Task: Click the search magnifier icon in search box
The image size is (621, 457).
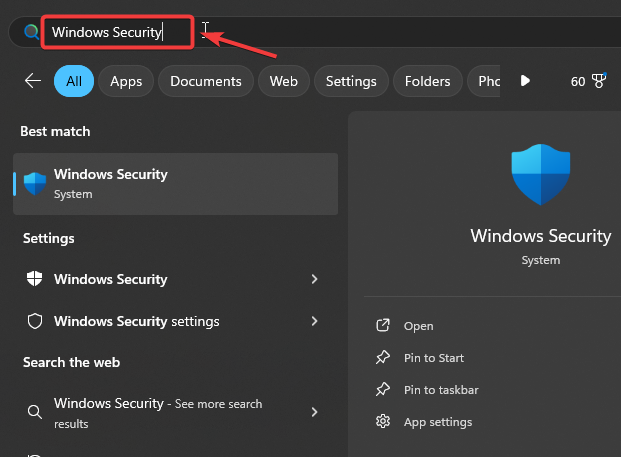Action: pos(29,32)
